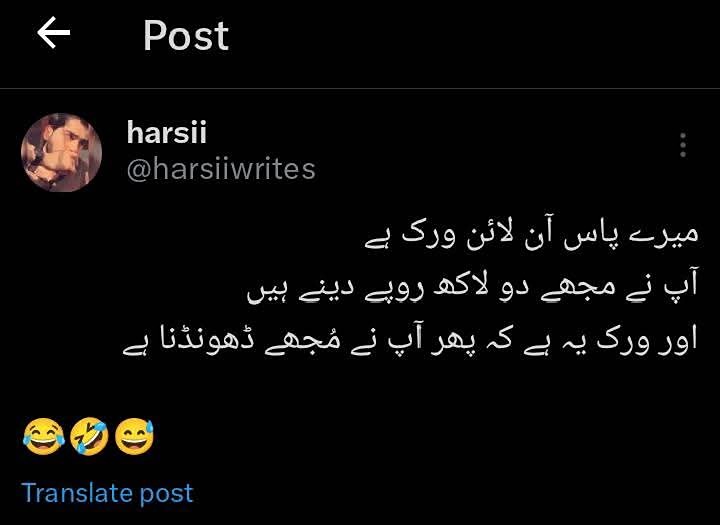720x525 pixels.
Task: Open the three-dot more options menu
Action: tap(683, 145)
